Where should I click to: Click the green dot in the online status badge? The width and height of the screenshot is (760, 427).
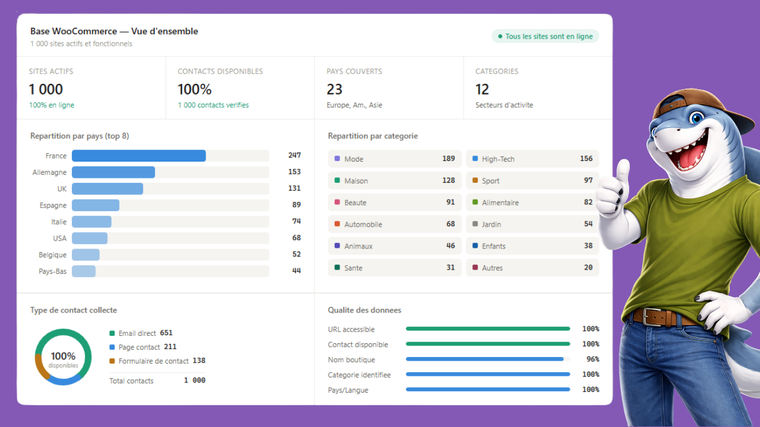(499, 37)
